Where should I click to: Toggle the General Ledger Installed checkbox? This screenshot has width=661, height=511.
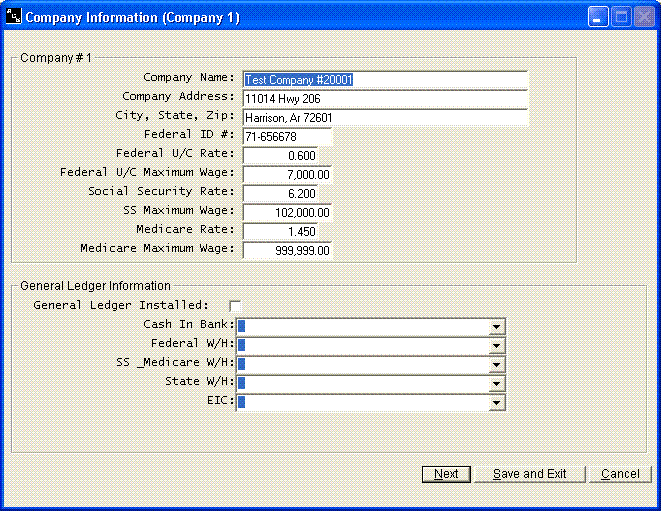[235, 305]
